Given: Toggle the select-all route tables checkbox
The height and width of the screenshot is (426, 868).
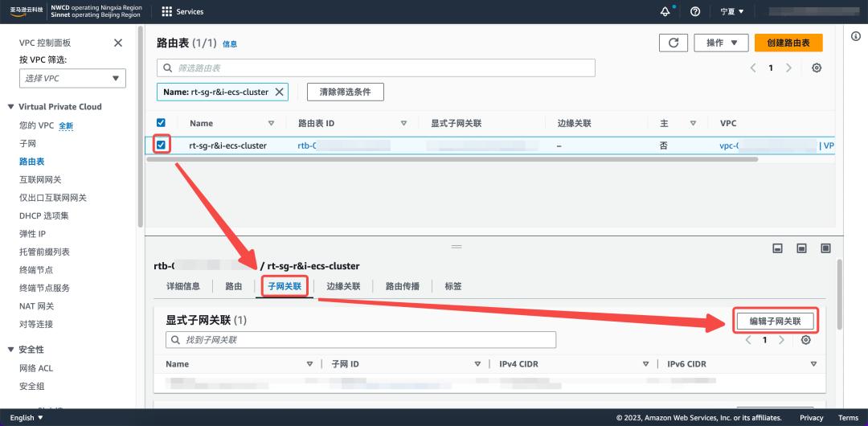Looking at the screenshot, I should pos(161,122).
